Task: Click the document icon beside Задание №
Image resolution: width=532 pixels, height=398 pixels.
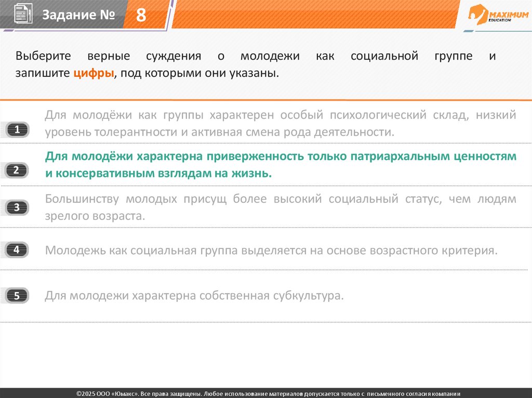Action: pyautogui.click(x=23, y=14)
